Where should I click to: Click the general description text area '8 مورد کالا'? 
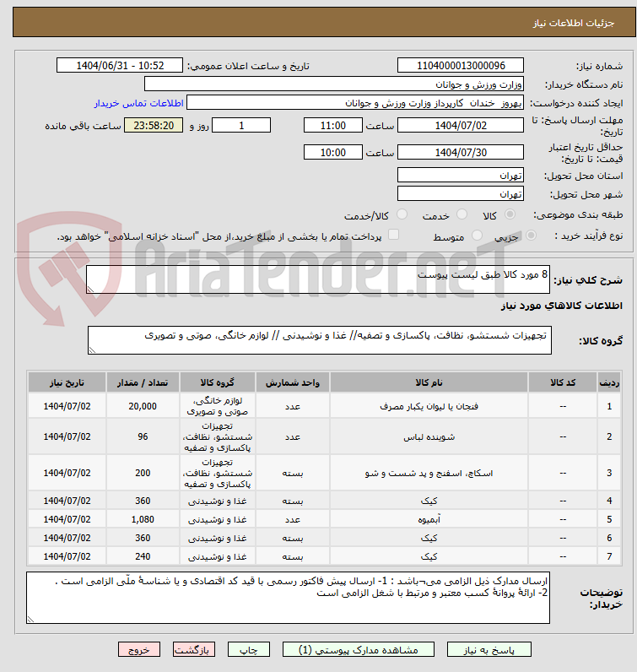point(318,279)
